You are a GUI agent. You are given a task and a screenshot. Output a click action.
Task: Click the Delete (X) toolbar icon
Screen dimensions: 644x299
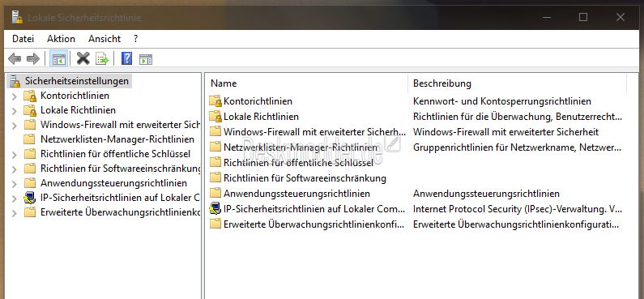[83, 58]
